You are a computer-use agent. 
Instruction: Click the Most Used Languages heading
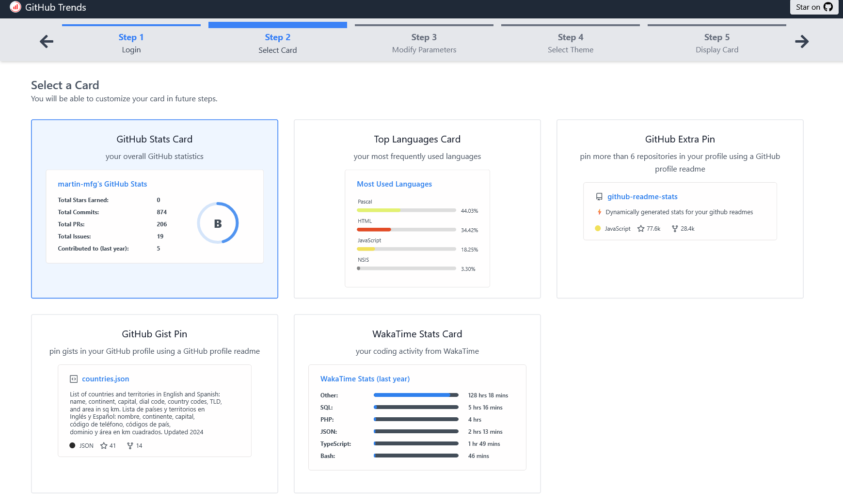click(394, 184)
